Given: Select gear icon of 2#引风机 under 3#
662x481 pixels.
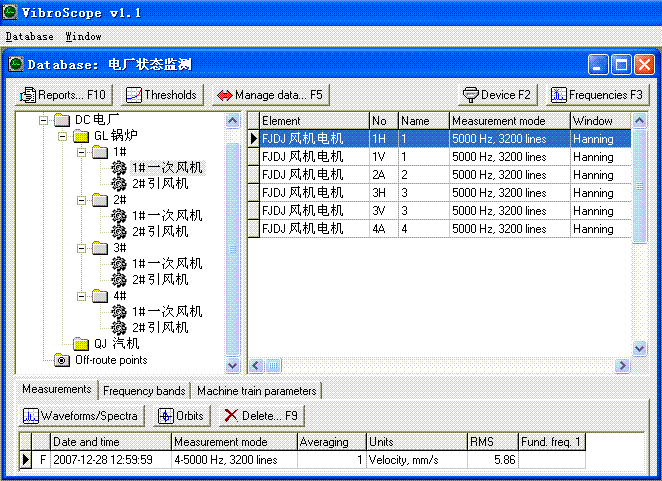Looking at the screenshot, I should [x=119, y=280].
